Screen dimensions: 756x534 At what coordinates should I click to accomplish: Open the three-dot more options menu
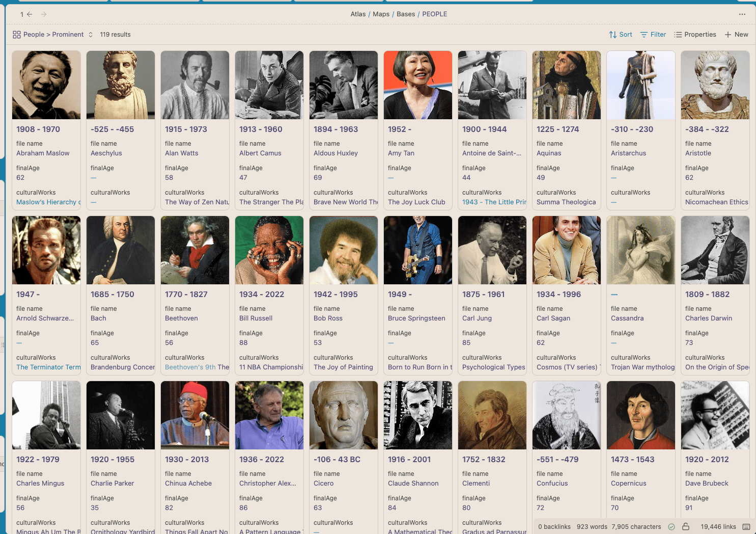pyautogui.click(x=742, y=14)
